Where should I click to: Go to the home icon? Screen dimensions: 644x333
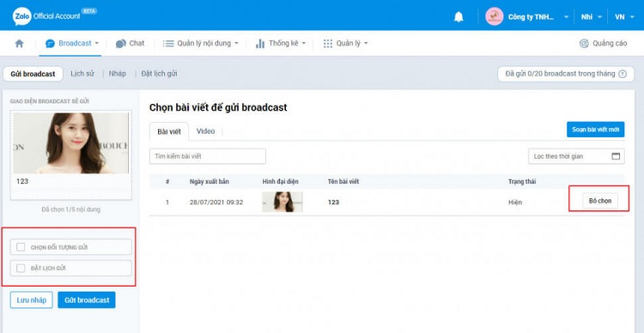coord(19,43)
